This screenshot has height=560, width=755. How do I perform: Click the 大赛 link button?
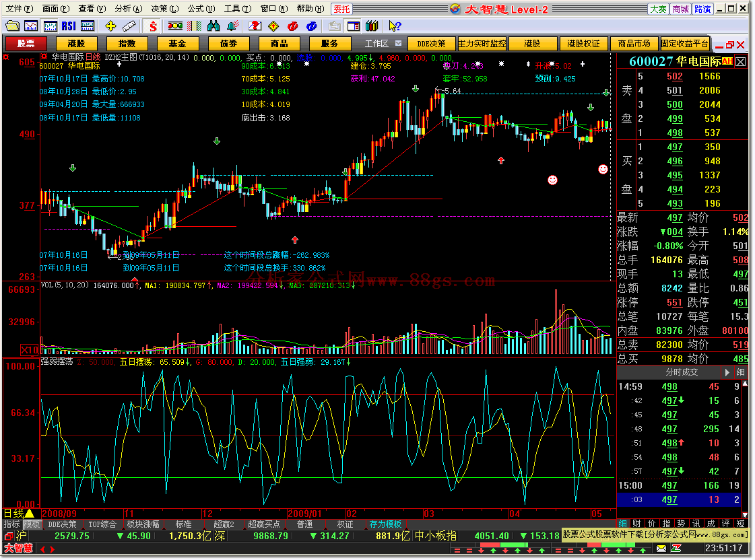point(658,9)
